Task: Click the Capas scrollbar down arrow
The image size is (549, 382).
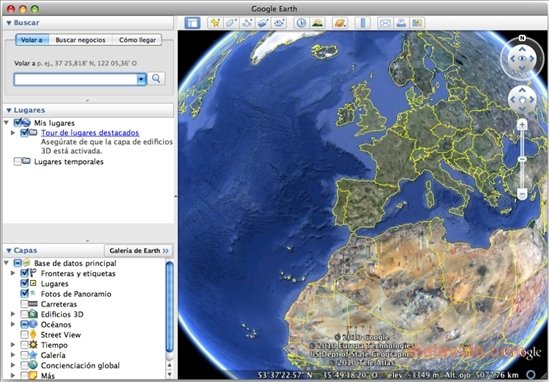Action: click(x=169, y=375)
